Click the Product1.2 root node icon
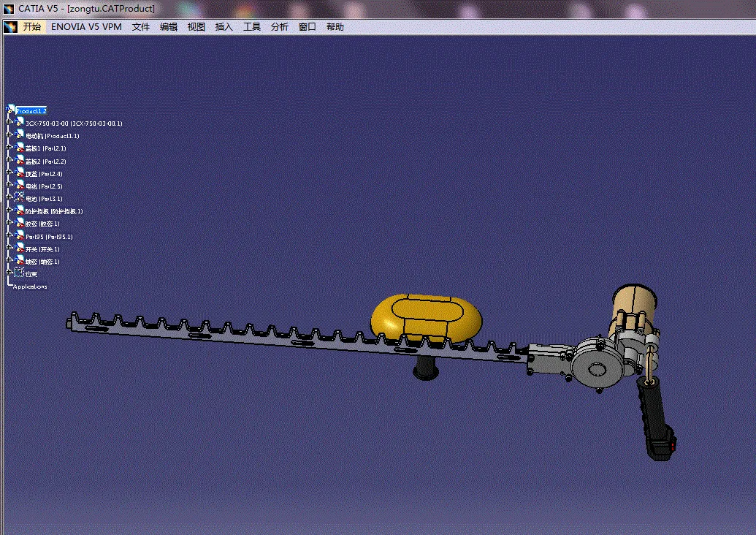Image resolution: width=756 pixels, height=535 pixels. tap(11, 110)
